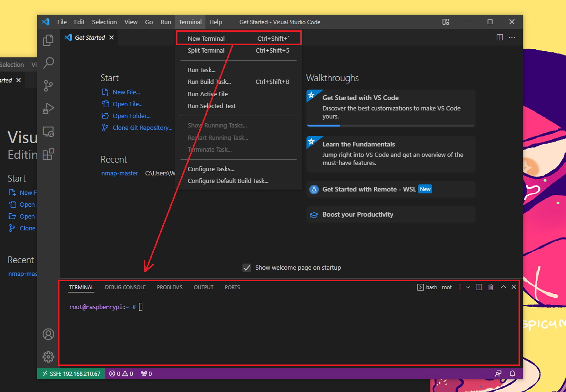Select Run Selected Text entry
This screenshot has width=566, height=392.
point(239,106)
